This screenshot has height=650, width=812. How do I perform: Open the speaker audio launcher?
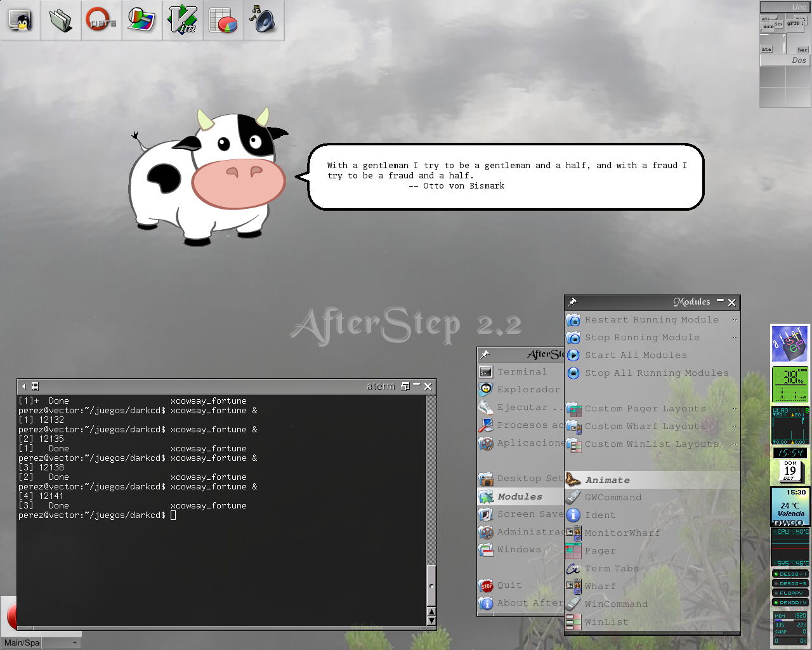[x=264, y=20]
